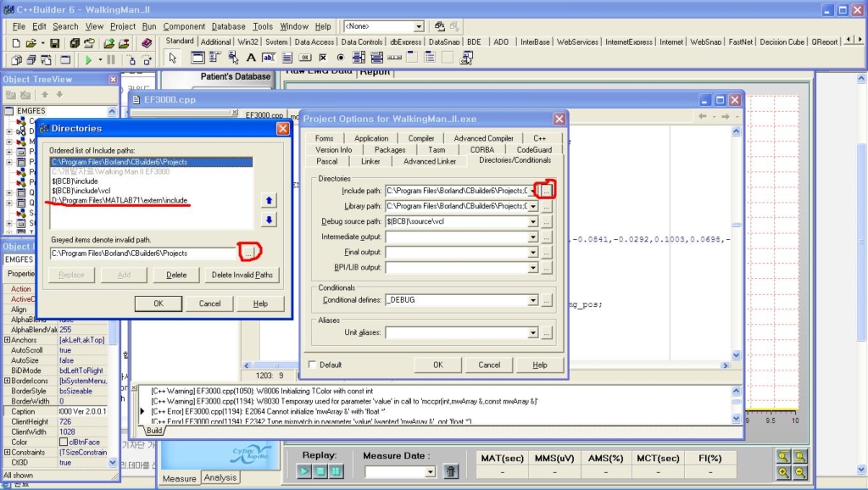Move include path down with blue arrow

point(269,220)
